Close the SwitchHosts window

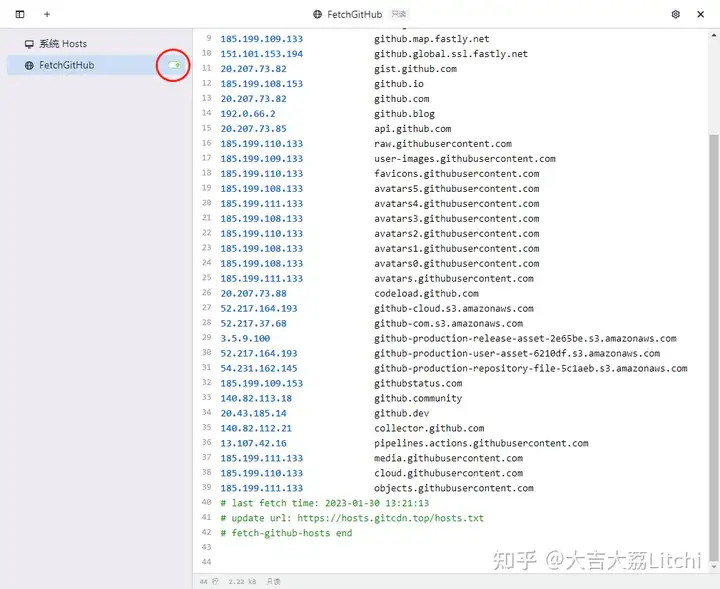pos(700,14)
